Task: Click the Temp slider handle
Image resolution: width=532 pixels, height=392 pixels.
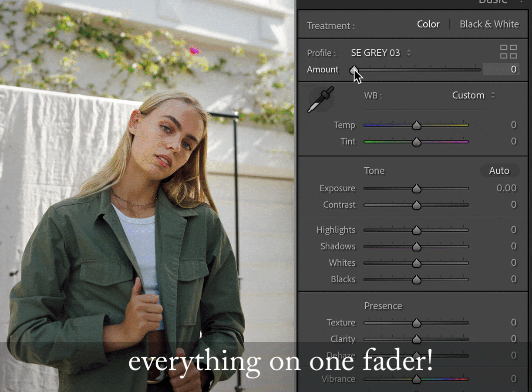Action: 416,125
